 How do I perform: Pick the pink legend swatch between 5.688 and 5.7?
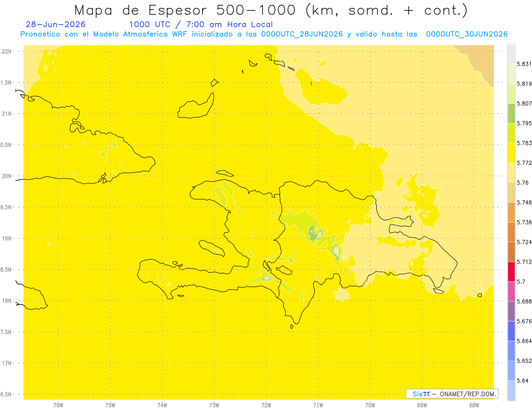click(x=511, y=291)
